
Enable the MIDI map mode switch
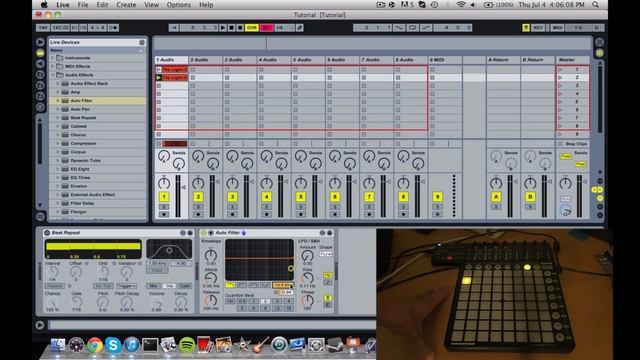tap(557, 28)
